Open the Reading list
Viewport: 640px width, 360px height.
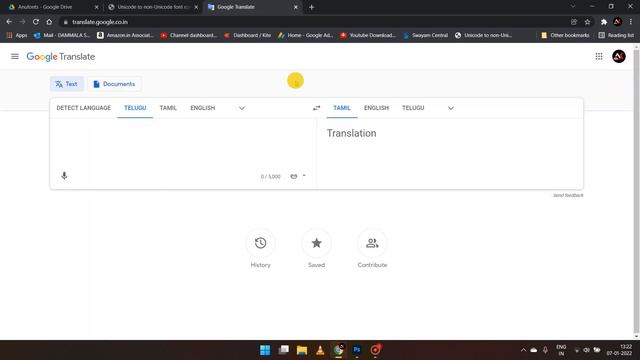click(616, 36)
